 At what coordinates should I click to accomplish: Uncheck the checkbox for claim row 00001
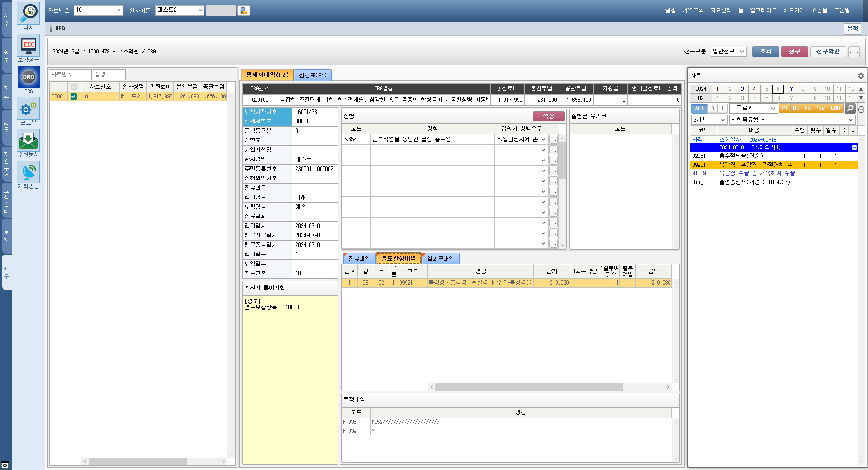74,96
